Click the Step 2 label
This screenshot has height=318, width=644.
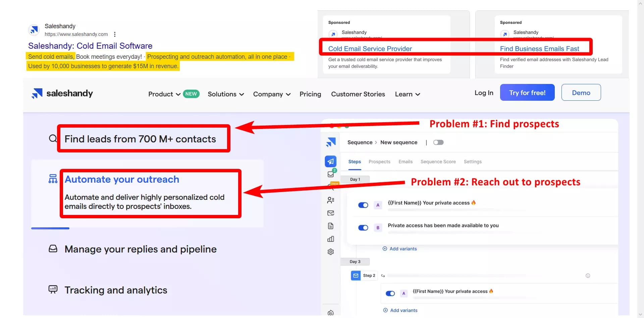click(369, 276)
